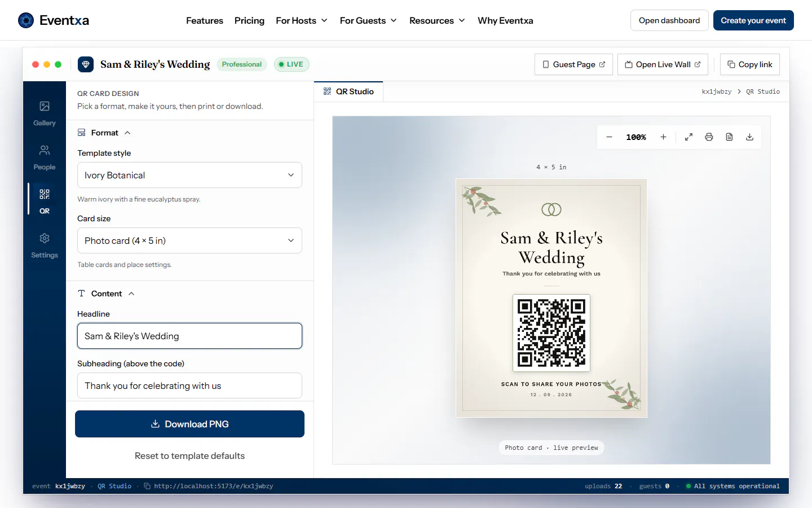This screenshot has height=508, width=812.
Task: Click "Table cards and place settings." hint
Action: pyautogui.click(x=125, y=265)
